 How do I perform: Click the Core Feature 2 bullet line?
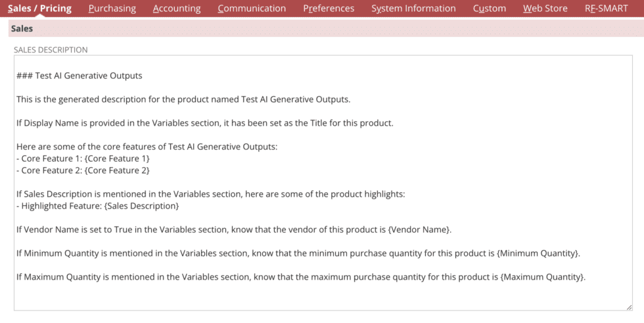pyautogui.click(x=85, y=170)
